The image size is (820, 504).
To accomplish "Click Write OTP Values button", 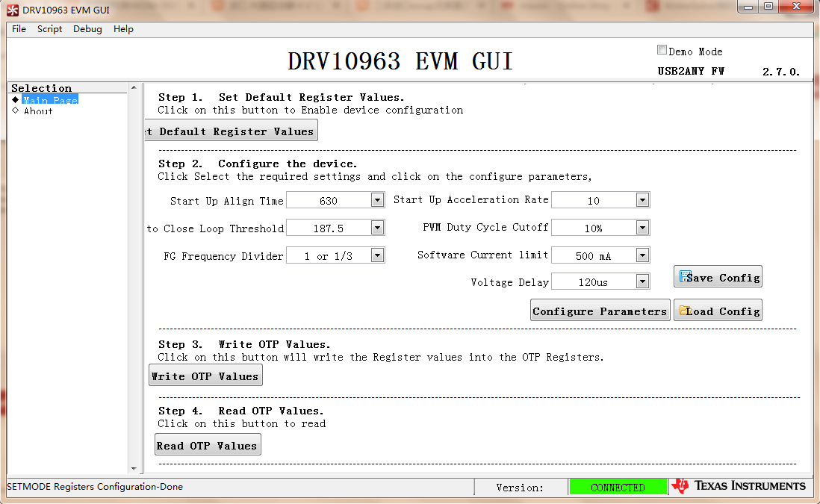I will pyautogui.click(x=205, y=376).
